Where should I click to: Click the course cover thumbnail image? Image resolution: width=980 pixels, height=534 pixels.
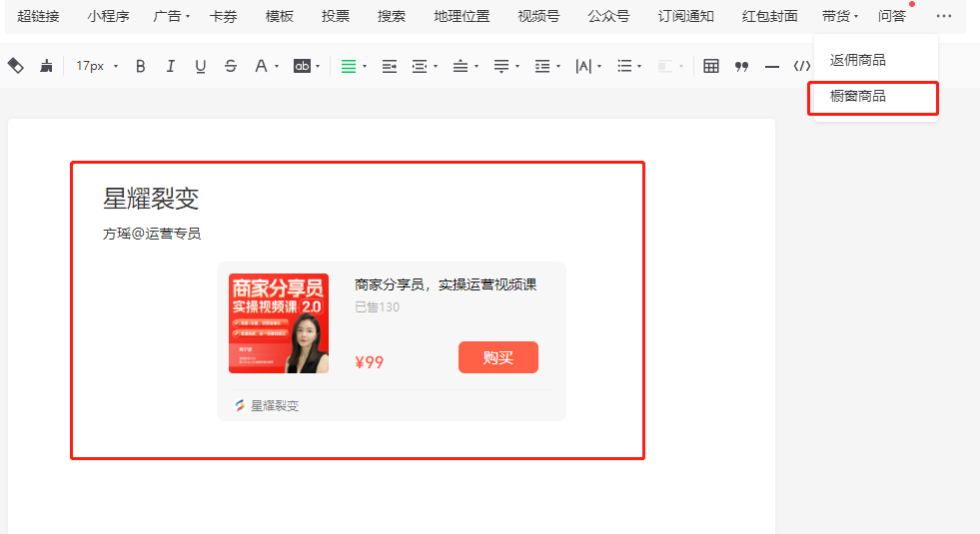[x=279, y=323]
